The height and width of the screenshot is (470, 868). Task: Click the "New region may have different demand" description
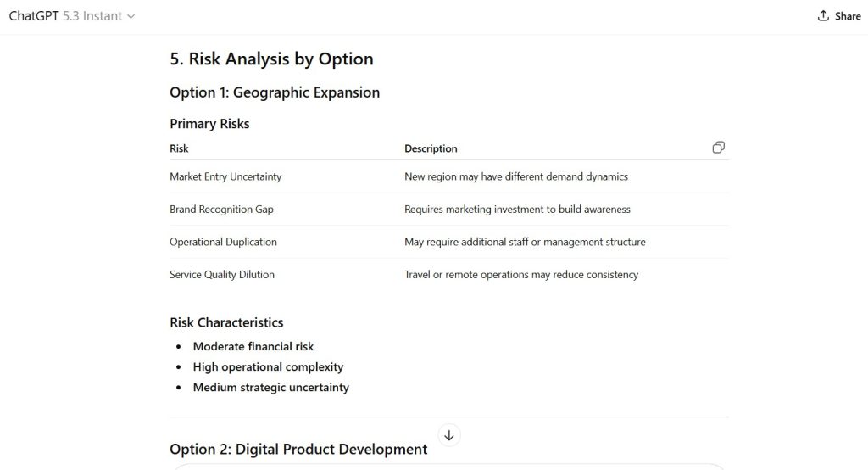tap(516, 176)
